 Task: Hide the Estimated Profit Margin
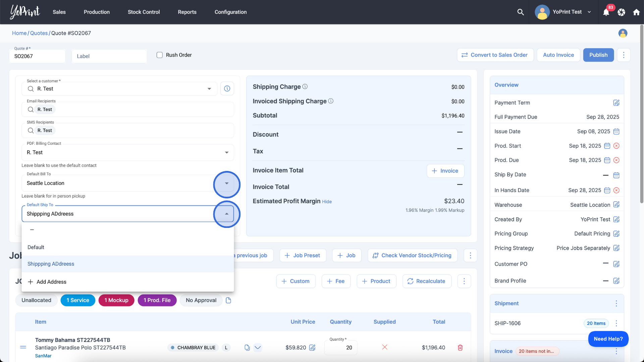coord(327,201)
